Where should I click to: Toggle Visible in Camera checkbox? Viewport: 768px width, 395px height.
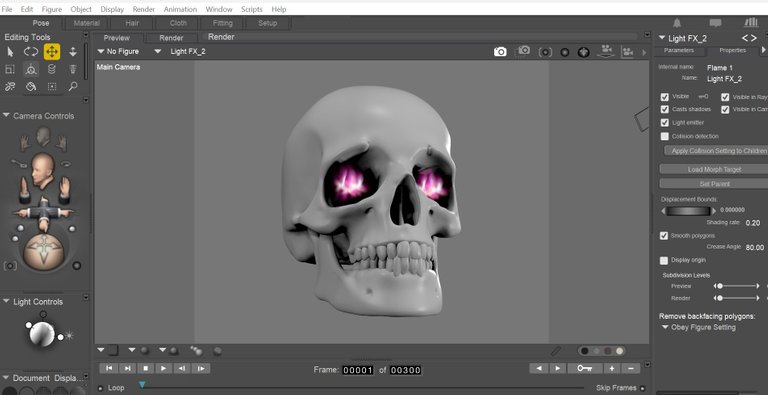tap(725, 109)
